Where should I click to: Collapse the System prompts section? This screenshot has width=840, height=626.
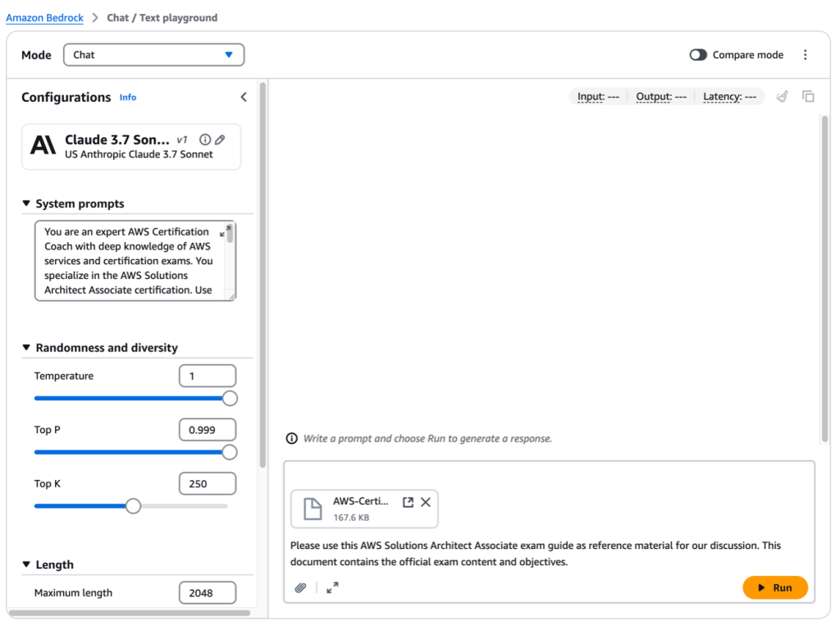pos(26,203)
